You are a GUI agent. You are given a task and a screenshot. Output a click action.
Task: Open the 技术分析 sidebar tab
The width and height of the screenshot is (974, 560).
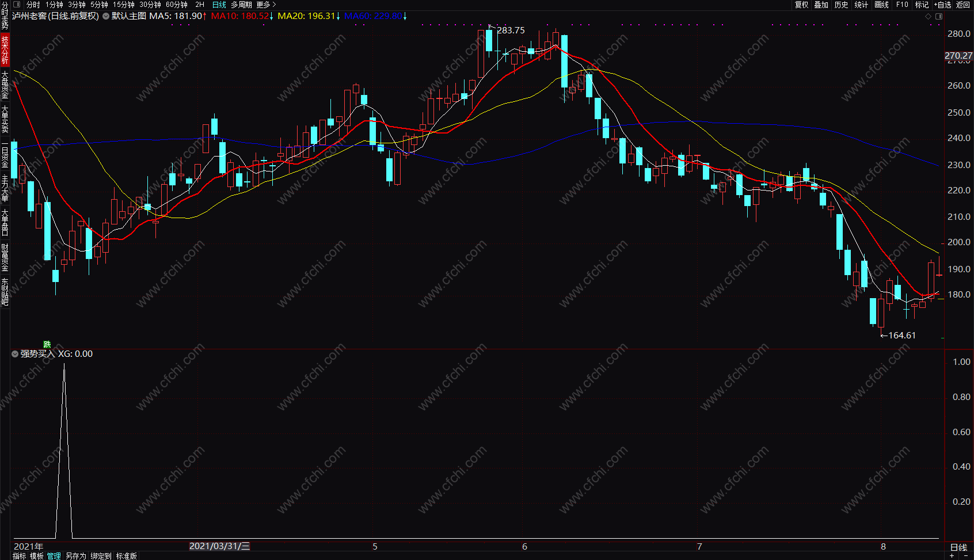coord(5,49)
